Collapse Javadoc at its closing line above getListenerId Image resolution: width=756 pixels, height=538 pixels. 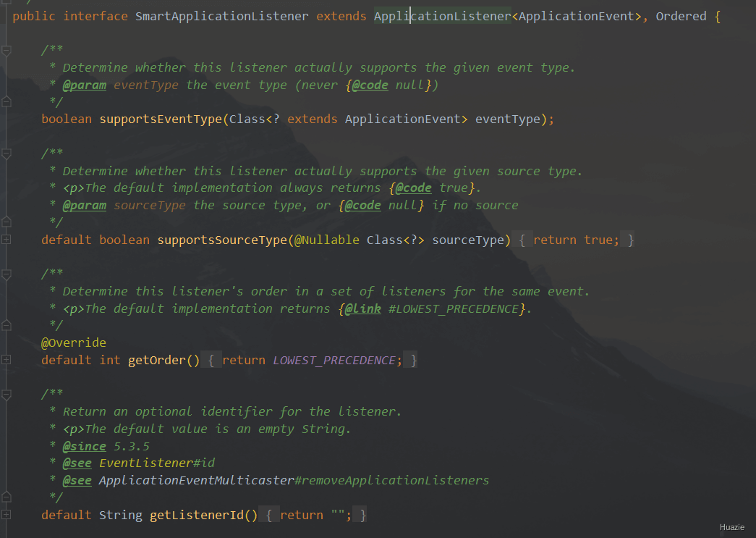(x=7, y=497)
